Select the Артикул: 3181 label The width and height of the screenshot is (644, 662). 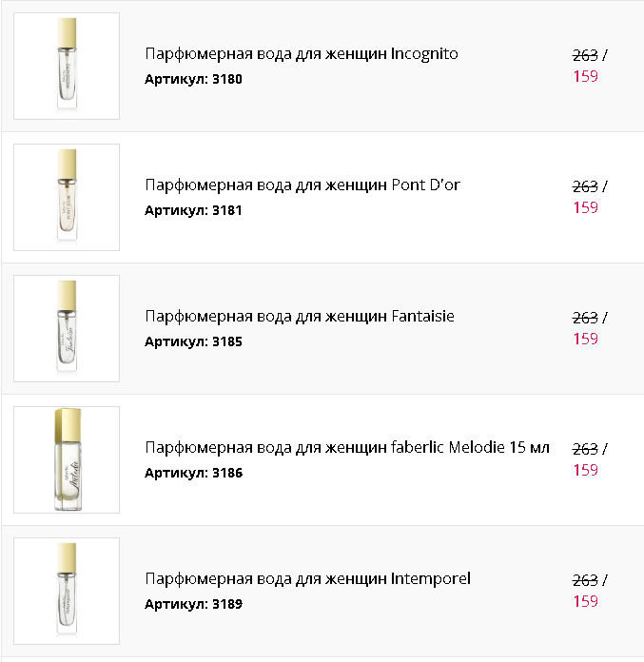tap(193, 210)
